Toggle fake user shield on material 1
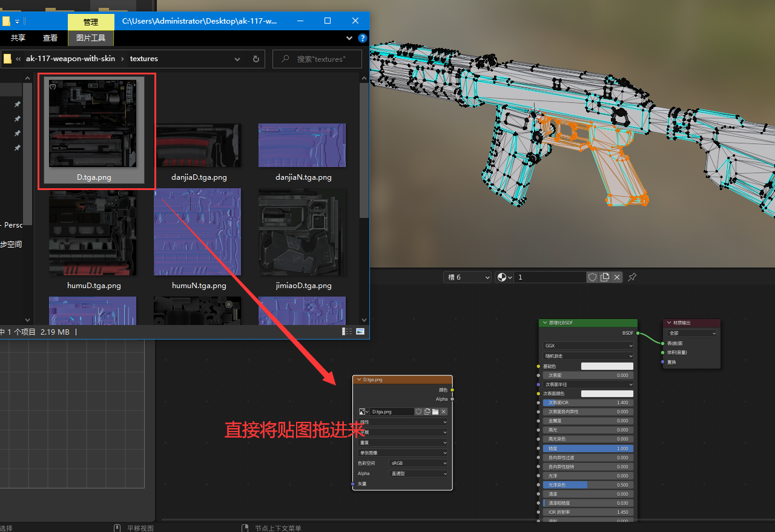 [x=592, y=277]
